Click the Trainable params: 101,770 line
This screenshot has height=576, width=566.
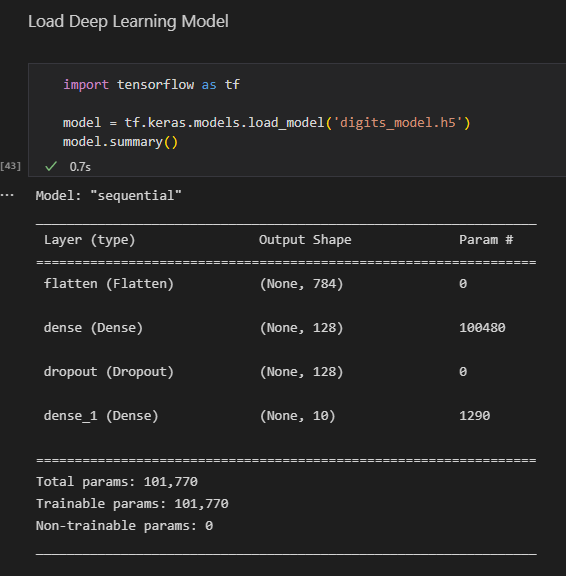(132, 504)
